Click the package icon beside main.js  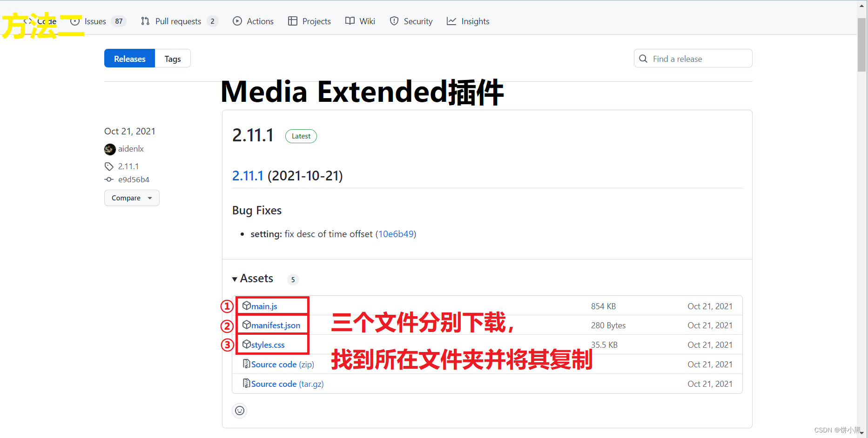246,305
